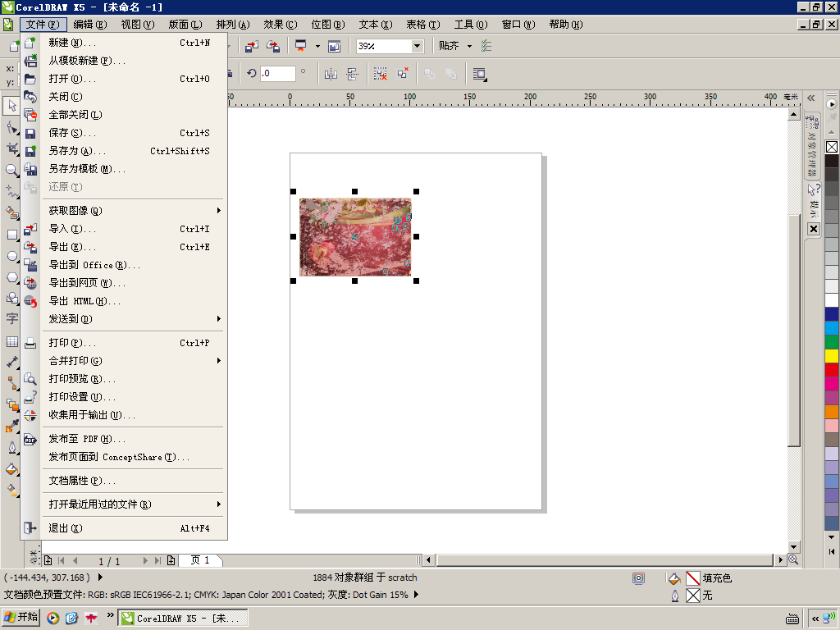Expand the Send To submenu arrow
This screenshot has width=840, height=630.
(x=218, y=319)
